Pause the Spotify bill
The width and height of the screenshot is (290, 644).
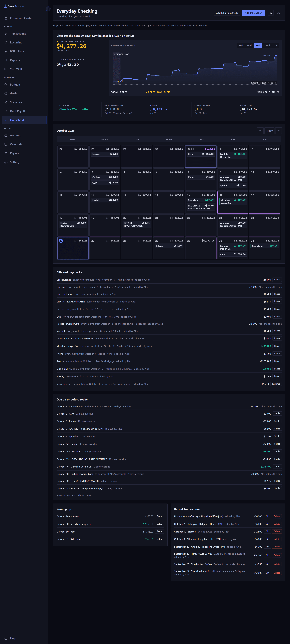pos(277,376)
